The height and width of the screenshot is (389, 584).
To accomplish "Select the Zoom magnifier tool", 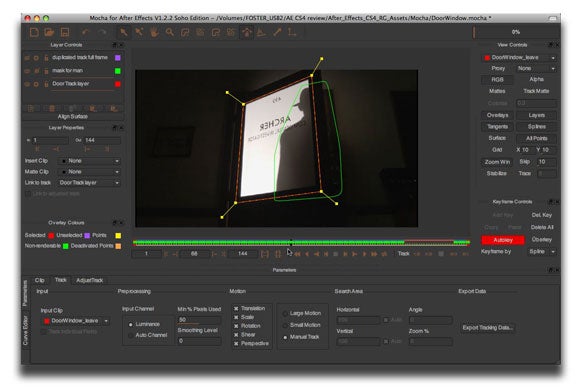I will pos(170,32).
